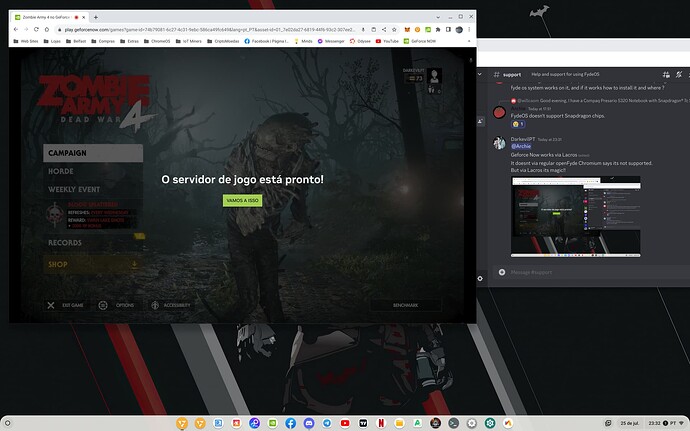
Task: Open the MetaMask fox extension
Action: point(407,29)
